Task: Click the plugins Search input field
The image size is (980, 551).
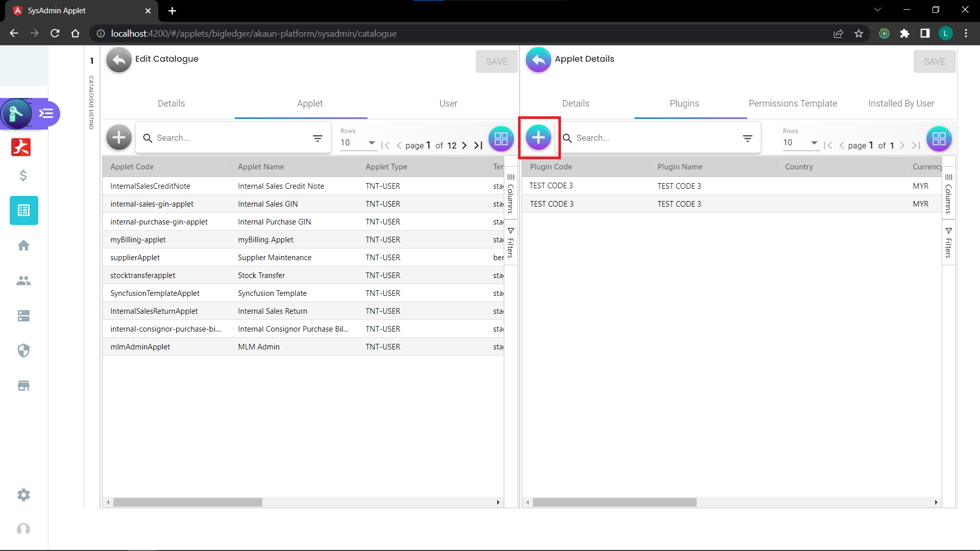Action: click(x=653, y=138)
